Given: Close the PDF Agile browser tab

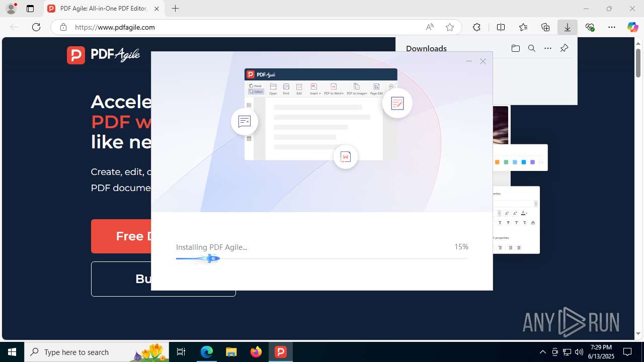Looking at the screenshot, I should tap(156, 9).
